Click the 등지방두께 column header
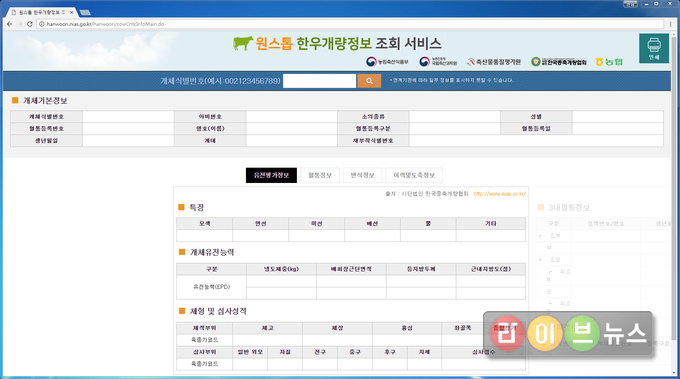The height and width of the screenshot is (379, 680). (x=421, y=269)
